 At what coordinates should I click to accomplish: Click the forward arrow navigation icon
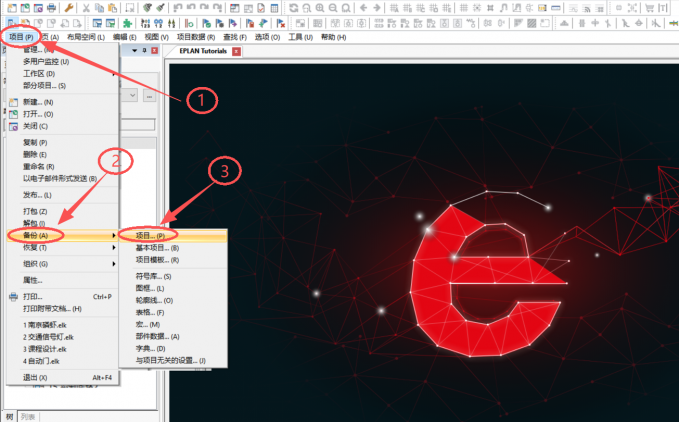tap(377, 8)
